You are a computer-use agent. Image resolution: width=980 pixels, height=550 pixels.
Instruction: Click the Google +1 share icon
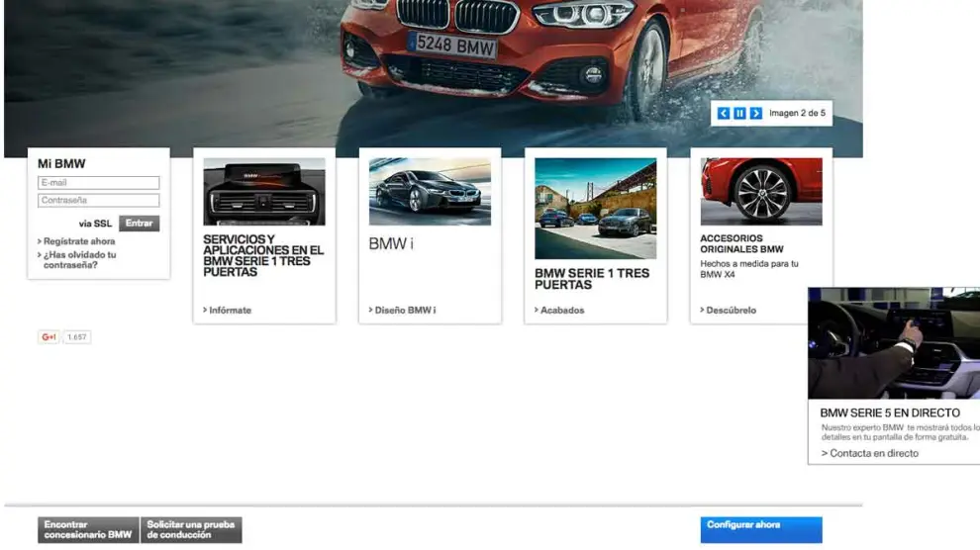pyautogui.click(x=49, y=337)
